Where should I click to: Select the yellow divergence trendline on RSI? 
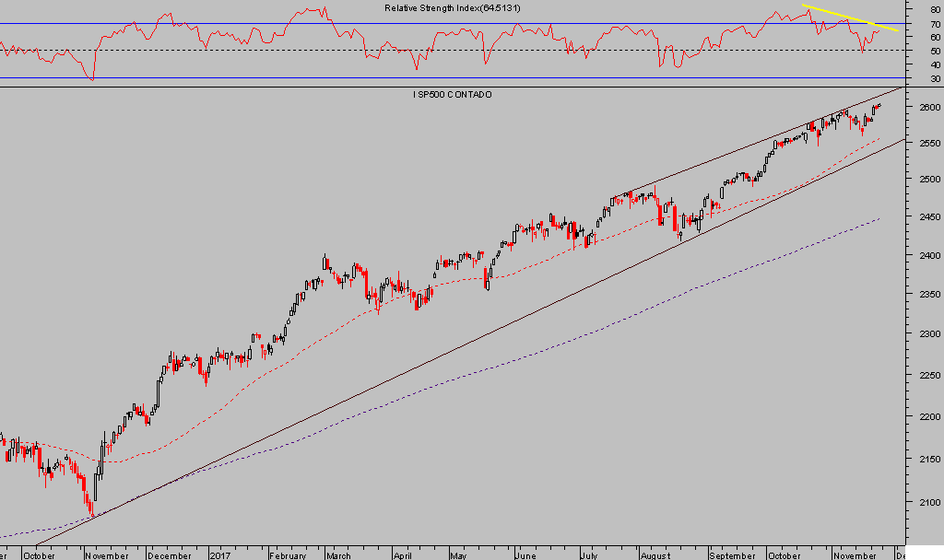click(x=848, y=17)
